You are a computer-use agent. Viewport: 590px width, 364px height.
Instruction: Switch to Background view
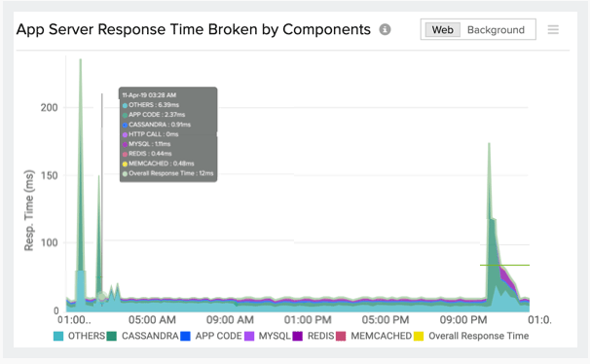(496, 30)
